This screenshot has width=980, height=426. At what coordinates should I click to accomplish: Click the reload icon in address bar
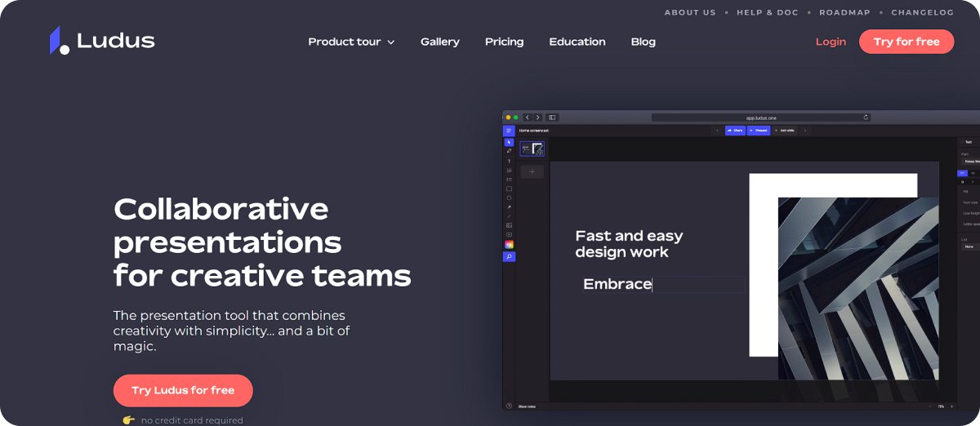[866, 118]
